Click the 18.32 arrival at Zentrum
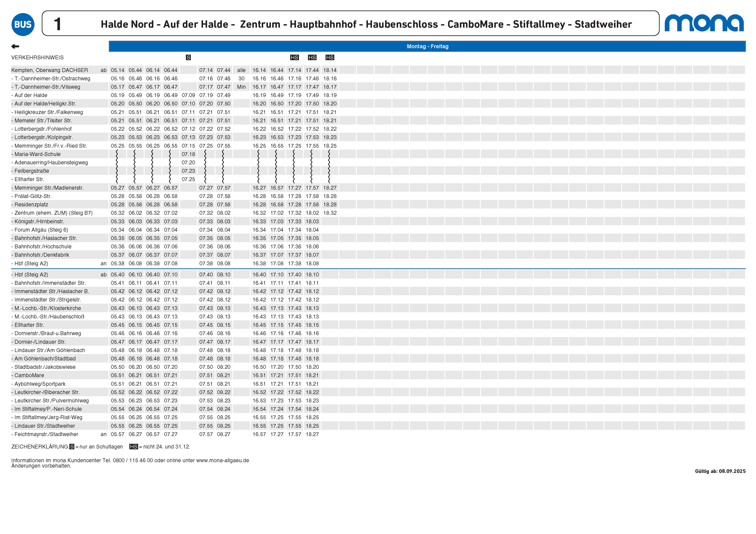 click(x=330, y=213)
